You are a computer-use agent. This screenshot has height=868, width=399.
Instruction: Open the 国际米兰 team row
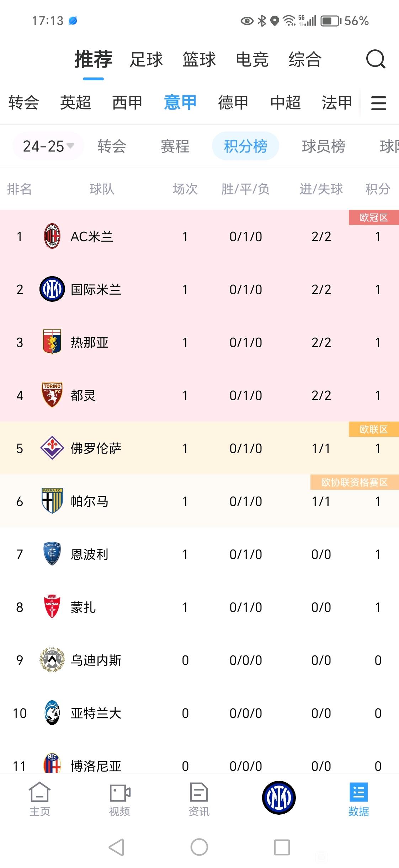tap(199, 289)
